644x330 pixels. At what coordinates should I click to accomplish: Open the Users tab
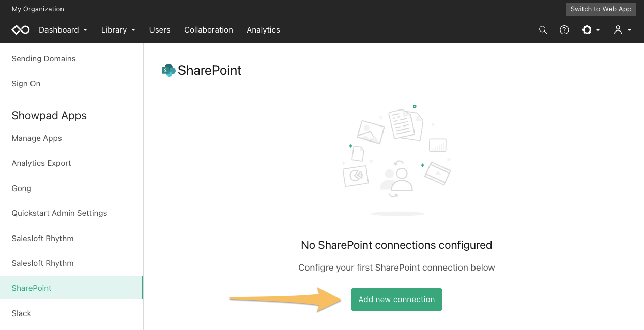[x=160, y=30]
